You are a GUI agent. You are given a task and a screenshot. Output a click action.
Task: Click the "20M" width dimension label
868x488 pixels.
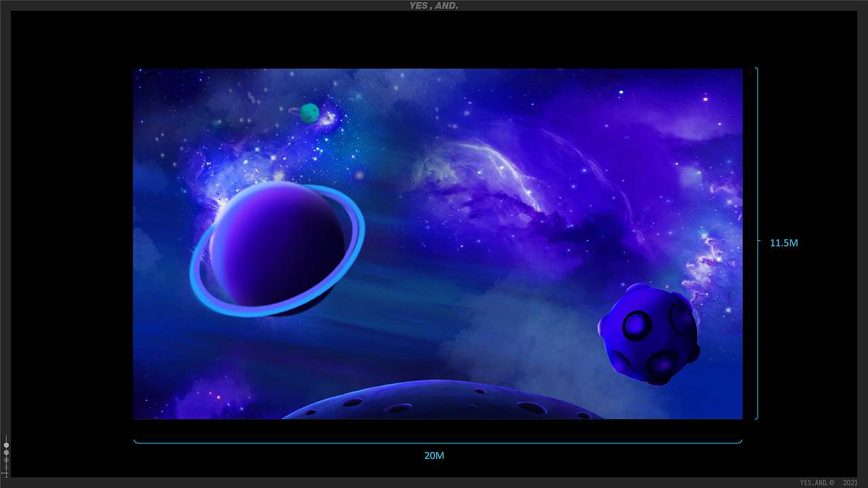point(434,455)
